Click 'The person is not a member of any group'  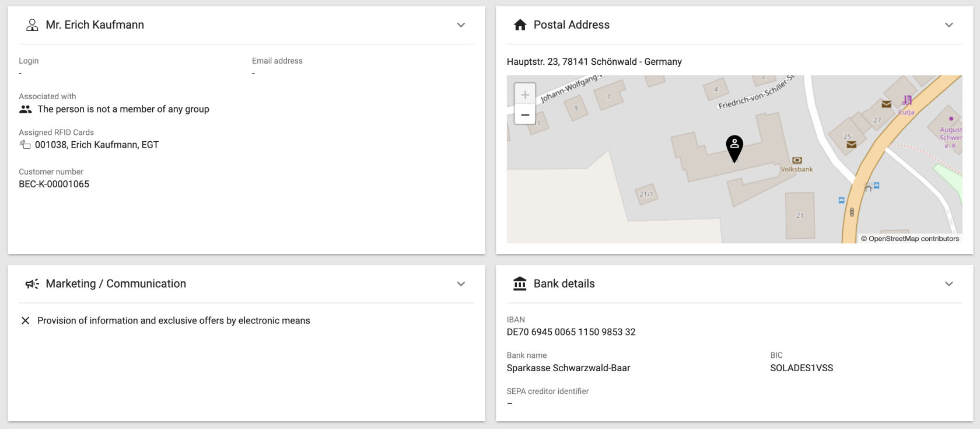tap(123, 109)
